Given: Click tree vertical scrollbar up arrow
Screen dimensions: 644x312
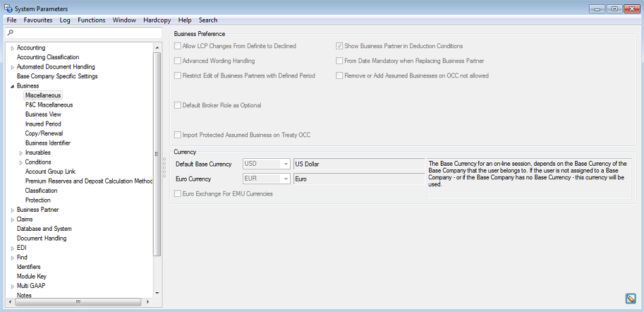Looking at the screenshot, I should [157, 48].
